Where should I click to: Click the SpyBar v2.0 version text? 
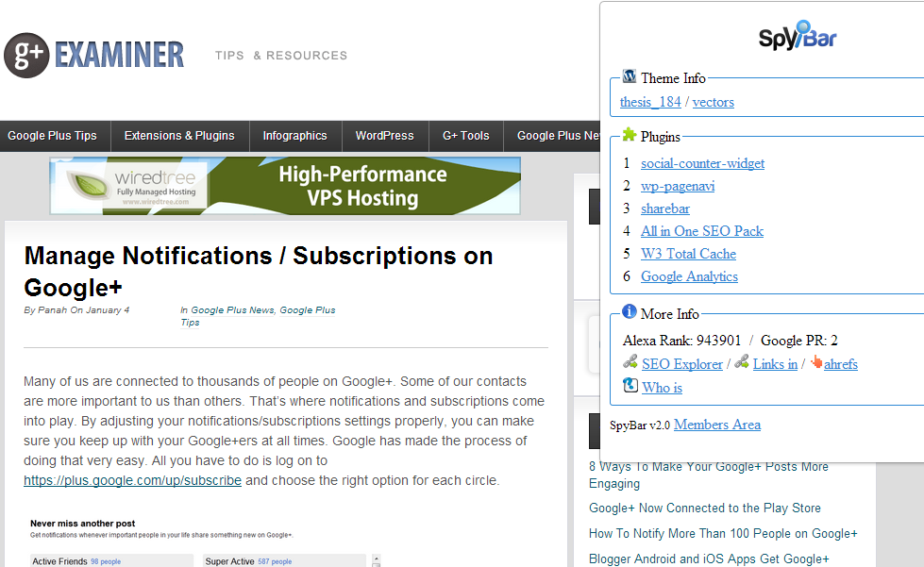(x=640, y=425)
